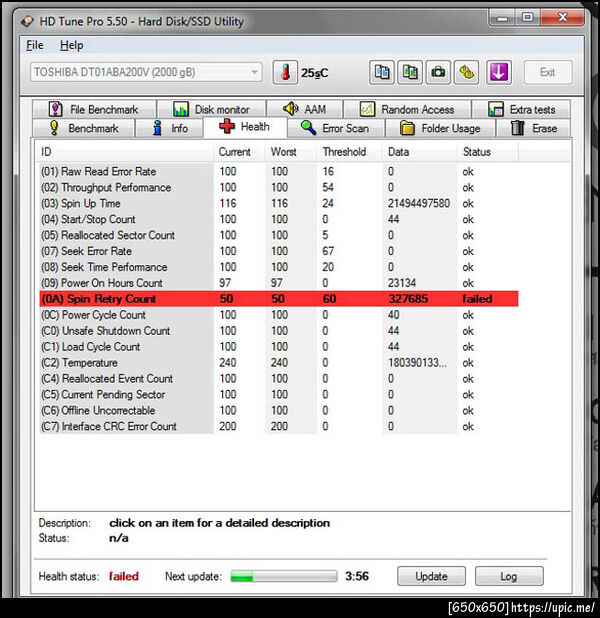
Task: Switch to the File Benchmark tab
Action: coord(94,109)
